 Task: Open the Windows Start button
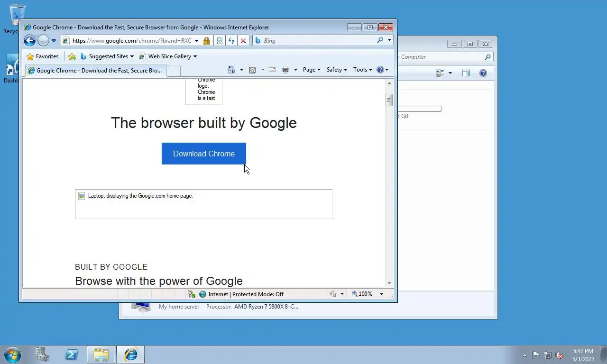13,355
